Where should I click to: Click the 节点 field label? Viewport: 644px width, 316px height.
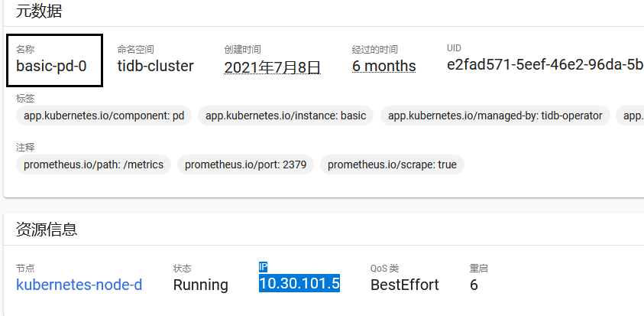tap(25, 269)
